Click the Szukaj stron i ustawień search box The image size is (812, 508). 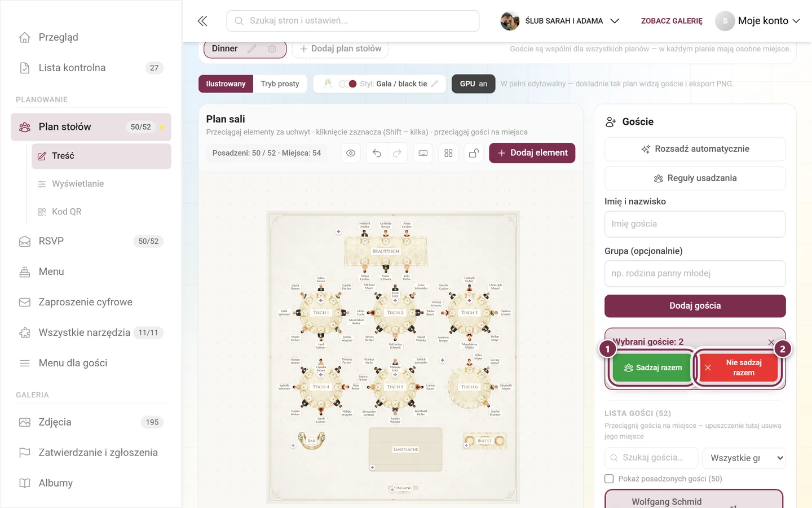pos(353,21)
